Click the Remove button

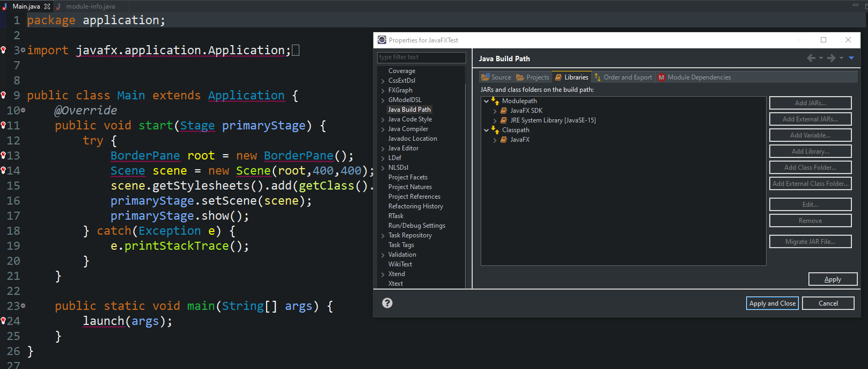pyautogui.click(x=810, y=221)
